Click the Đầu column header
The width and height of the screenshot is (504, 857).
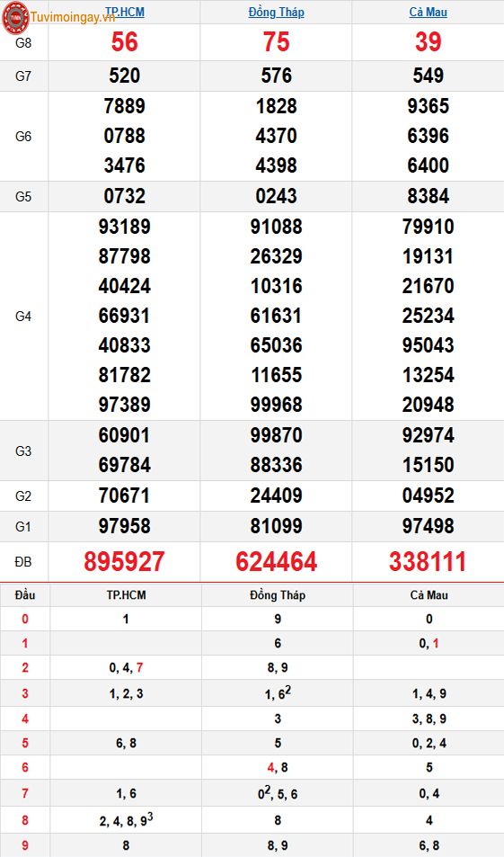click(25, 595)
